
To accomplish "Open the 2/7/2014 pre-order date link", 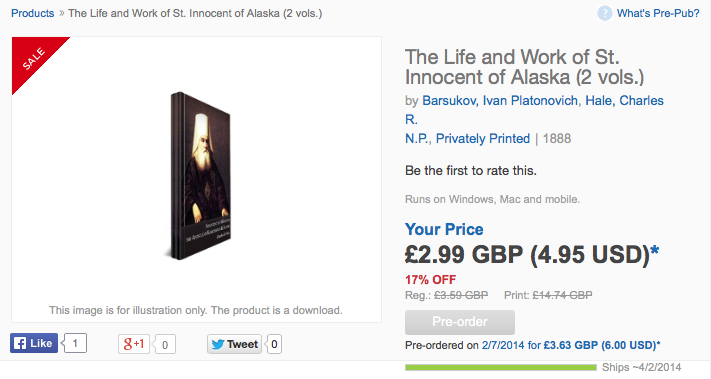I will [x=503, y=345].
